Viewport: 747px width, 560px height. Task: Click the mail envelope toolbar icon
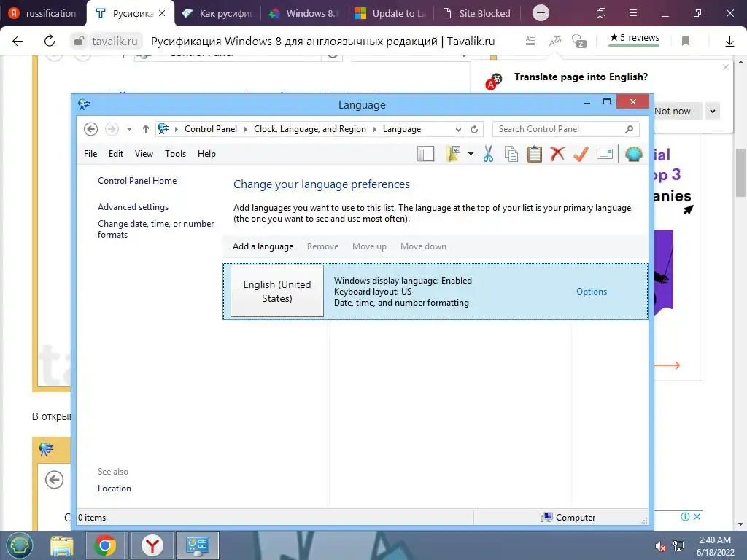tap(605, 154)
